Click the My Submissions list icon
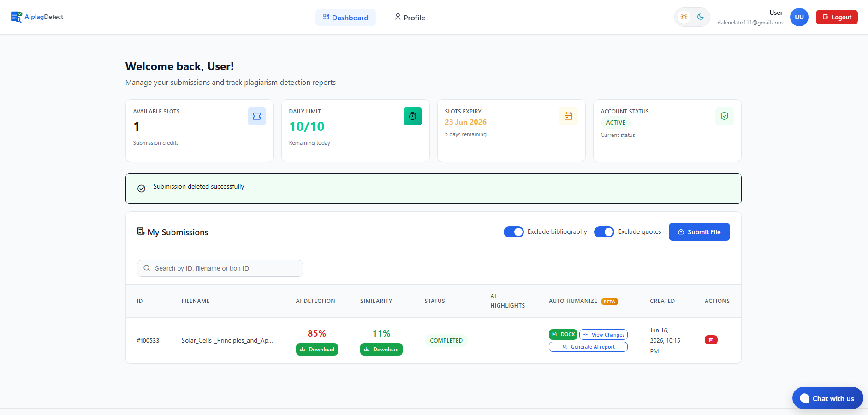 pyautogui.click(x=141, y=231)
